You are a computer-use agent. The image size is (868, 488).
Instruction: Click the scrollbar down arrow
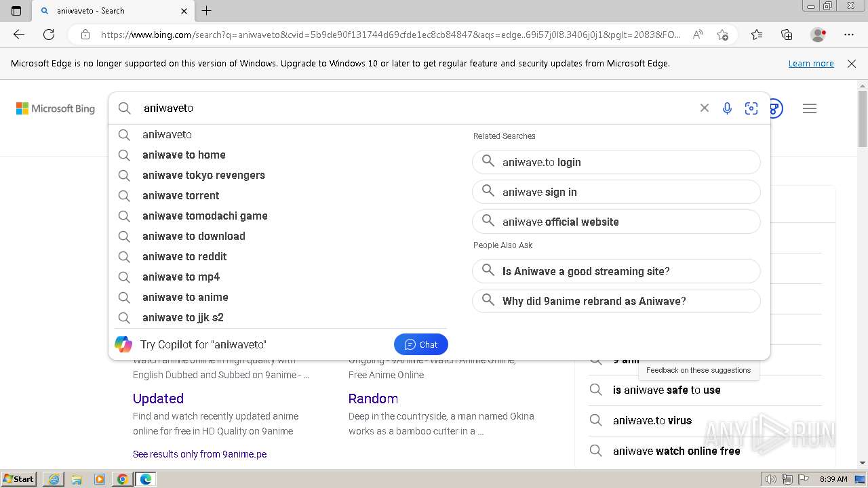click(x=863, y=464)
